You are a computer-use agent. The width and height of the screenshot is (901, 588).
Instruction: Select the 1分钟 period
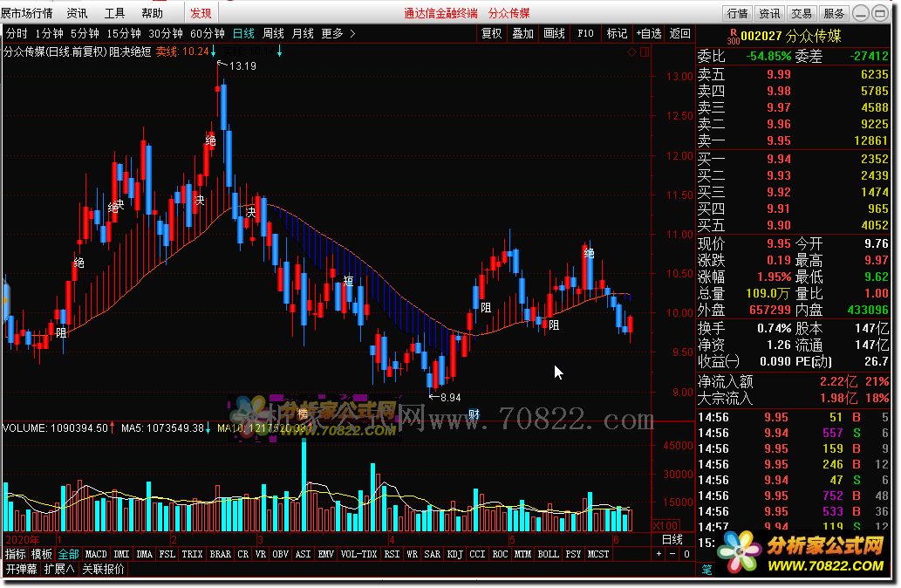(49, 34)
